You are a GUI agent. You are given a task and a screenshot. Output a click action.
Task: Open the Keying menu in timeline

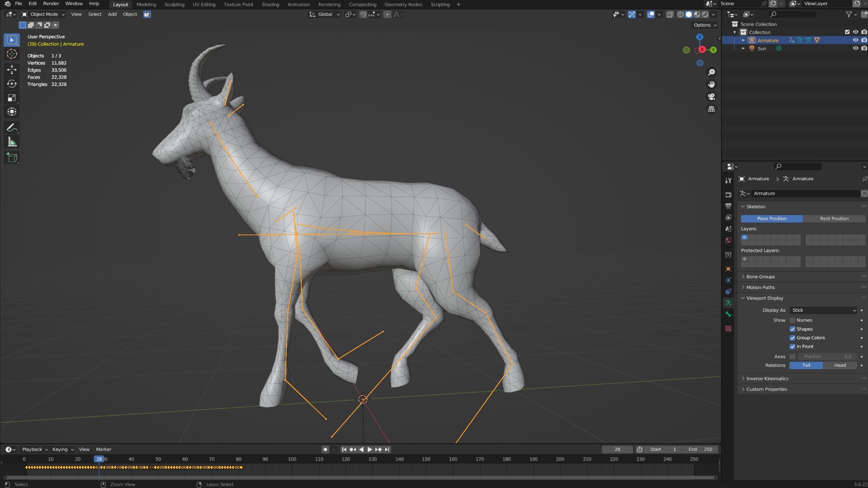click(x=62, y=450)
